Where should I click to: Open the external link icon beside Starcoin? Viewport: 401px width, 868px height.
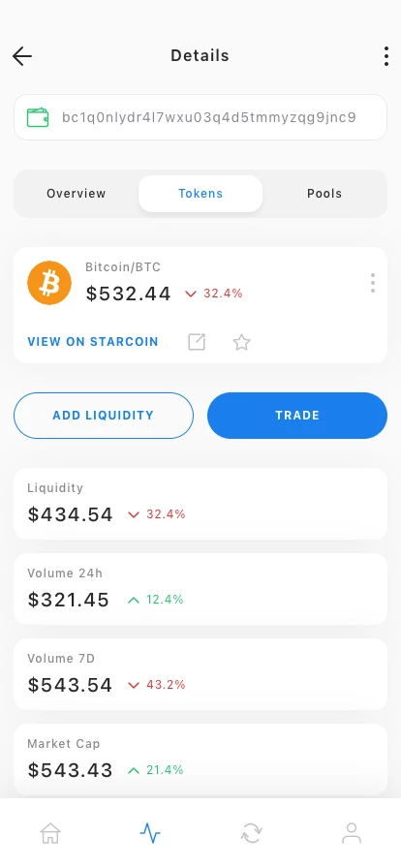(197, 342)
